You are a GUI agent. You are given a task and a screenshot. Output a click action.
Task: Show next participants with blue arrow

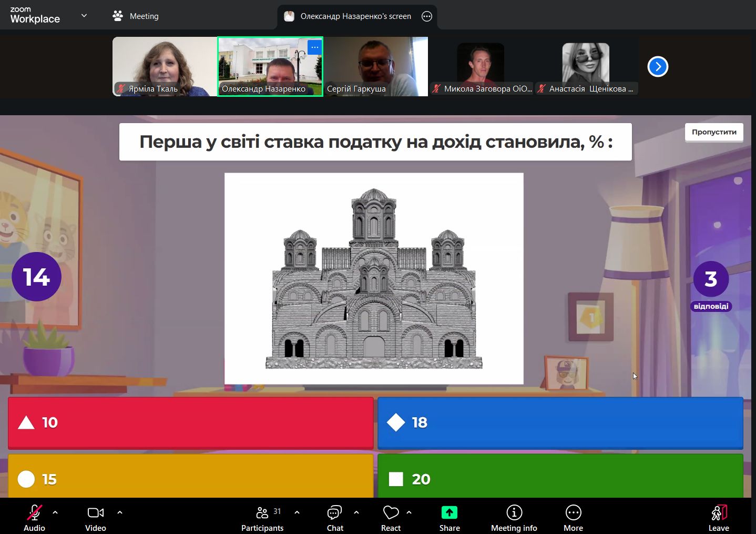658,67
